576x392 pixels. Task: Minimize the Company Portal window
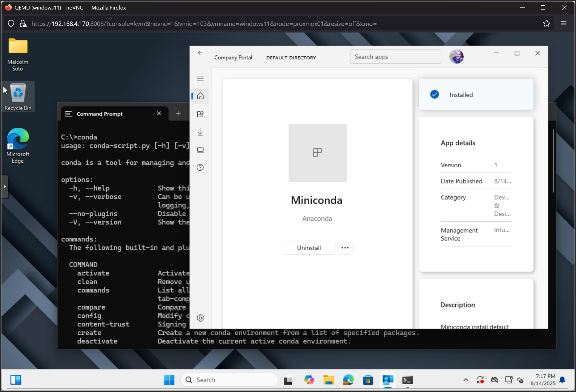click(x=496, y=53)
